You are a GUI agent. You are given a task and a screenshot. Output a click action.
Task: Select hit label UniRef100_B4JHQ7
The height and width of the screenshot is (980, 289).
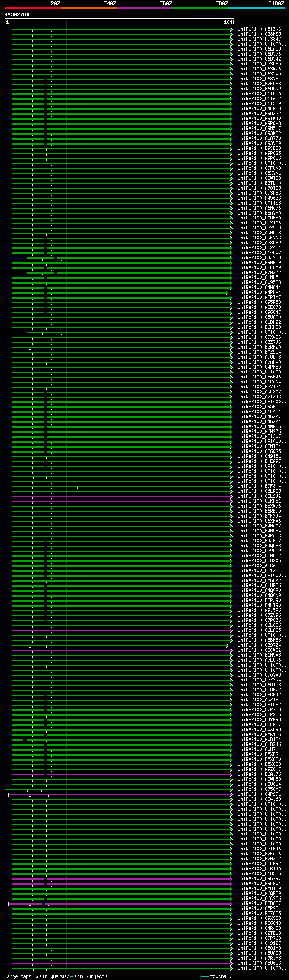click(x=259, y=541)
